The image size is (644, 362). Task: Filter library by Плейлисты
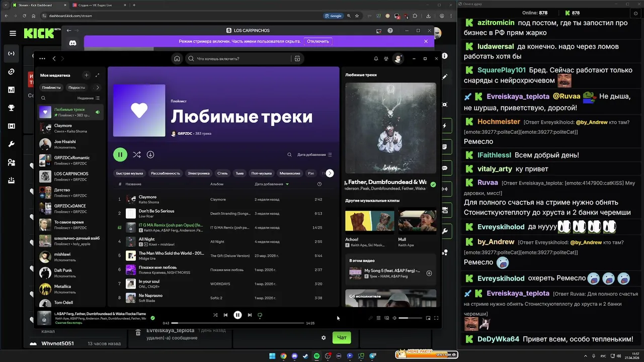[51, 87]
